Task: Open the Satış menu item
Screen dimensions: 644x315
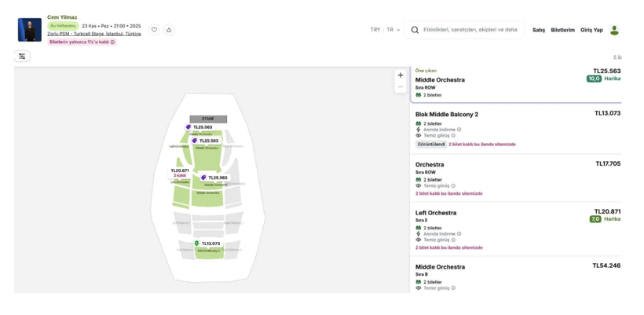Action: pyautogui.click(x=539, y=30)
